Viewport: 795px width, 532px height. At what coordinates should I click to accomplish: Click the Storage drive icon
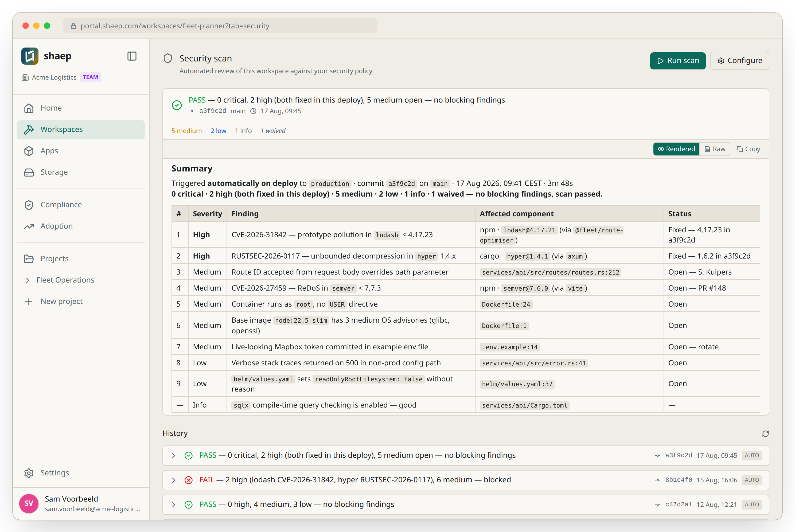[x=29, y=172]
